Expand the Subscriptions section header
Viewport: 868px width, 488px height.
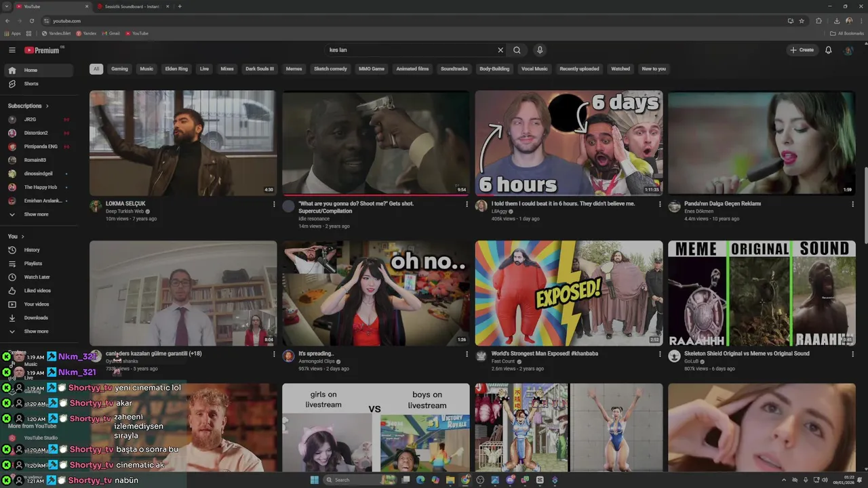[28, 106]
